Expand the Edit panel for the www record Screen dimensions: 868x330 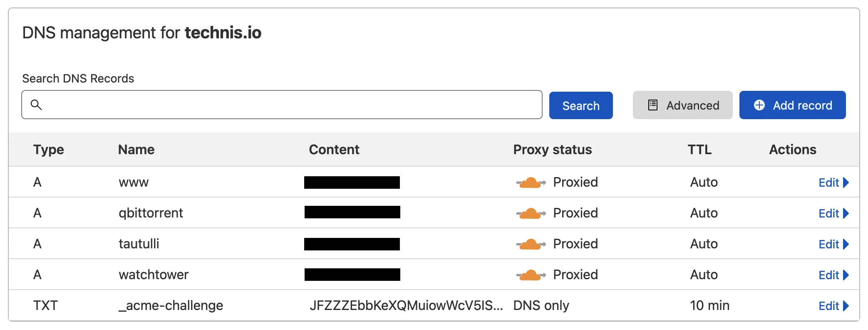830,182
